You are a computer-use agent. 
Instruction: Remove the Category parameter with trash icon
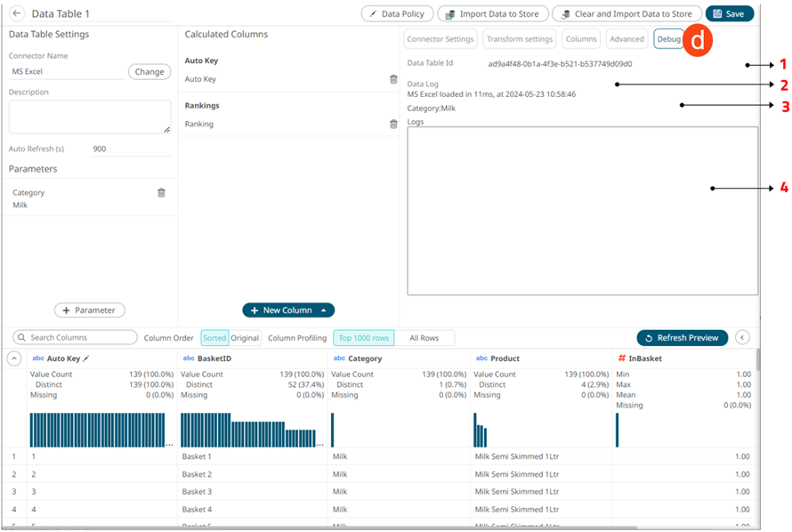pos(161,192)
